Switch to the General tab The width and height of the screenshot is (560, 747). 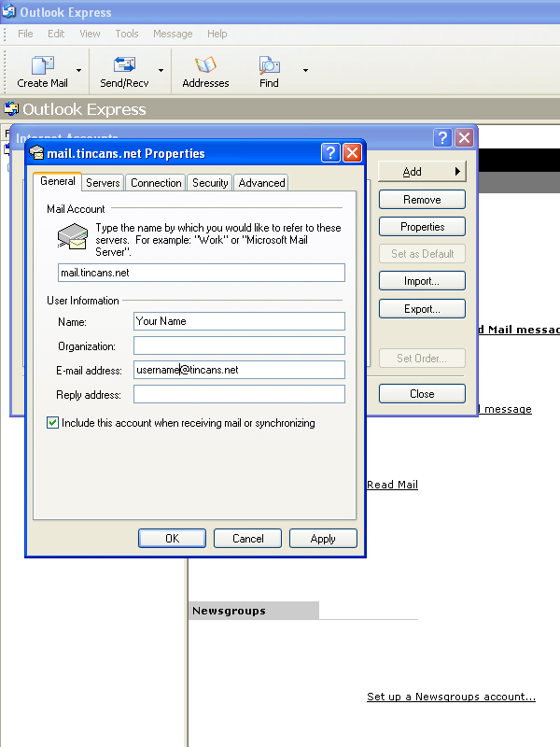pyautogui.click(x=58, y=181)
